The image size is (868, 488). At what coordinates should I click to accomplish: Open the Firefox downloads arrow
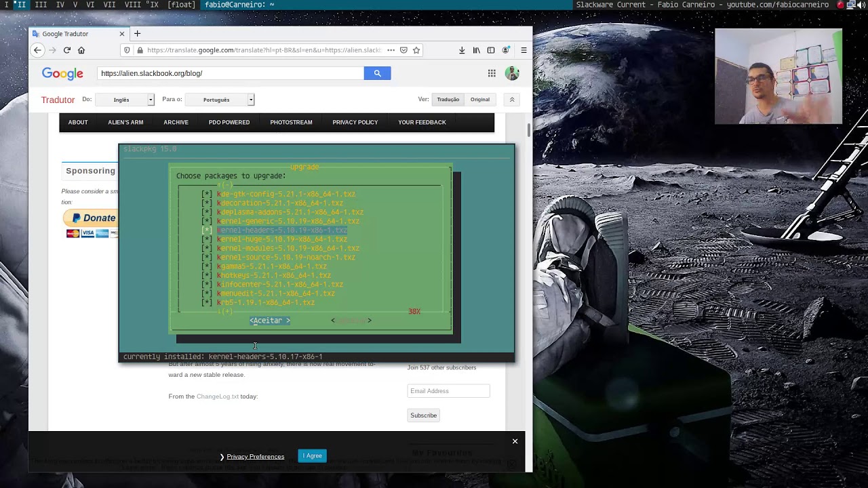[x=462, y=50]
